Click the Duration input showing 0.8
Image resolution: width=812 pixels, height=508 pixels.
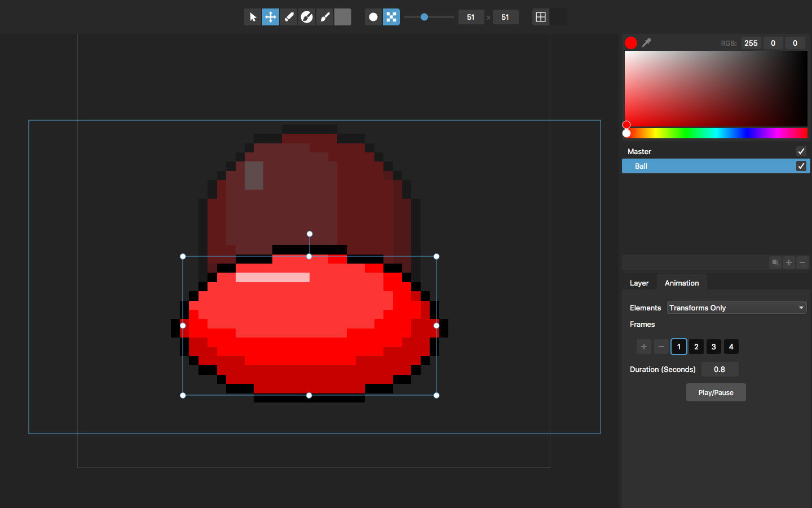coord(720,369)
